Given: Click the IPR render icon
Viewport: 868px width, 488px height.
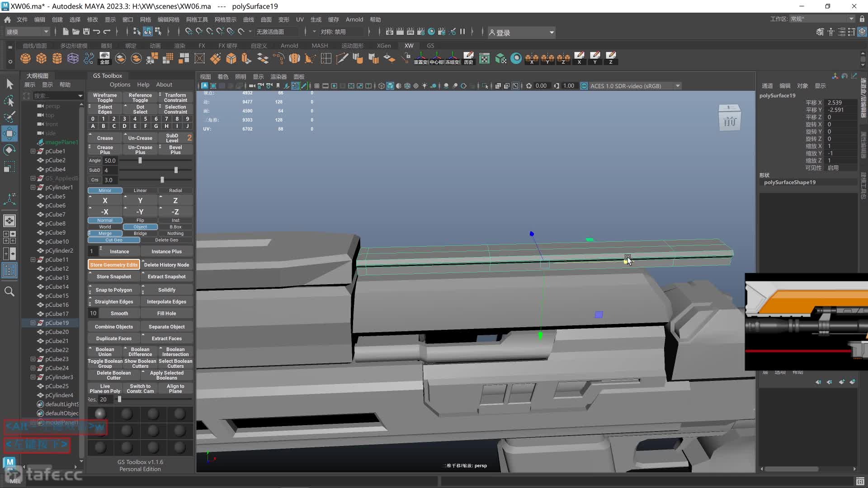Looking at the screenshot, I should [410, 32].
